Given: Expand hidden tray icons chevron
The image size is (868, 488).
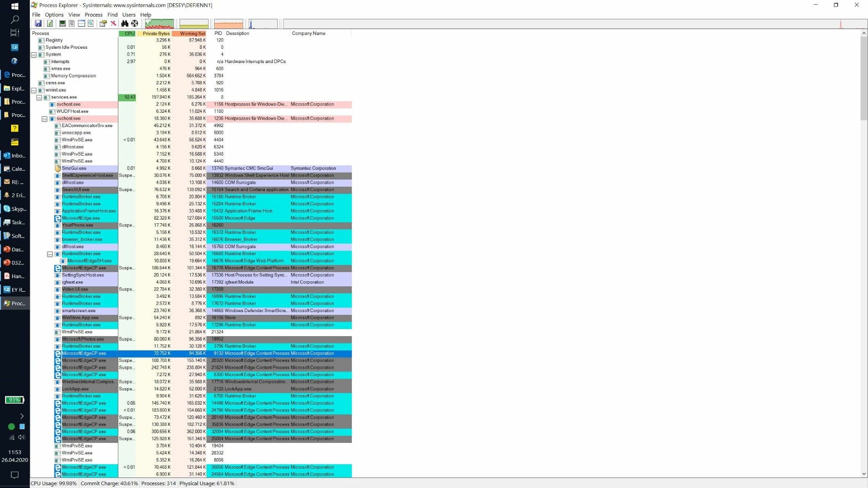Looking at the screenshot, I should click(21, 416).
